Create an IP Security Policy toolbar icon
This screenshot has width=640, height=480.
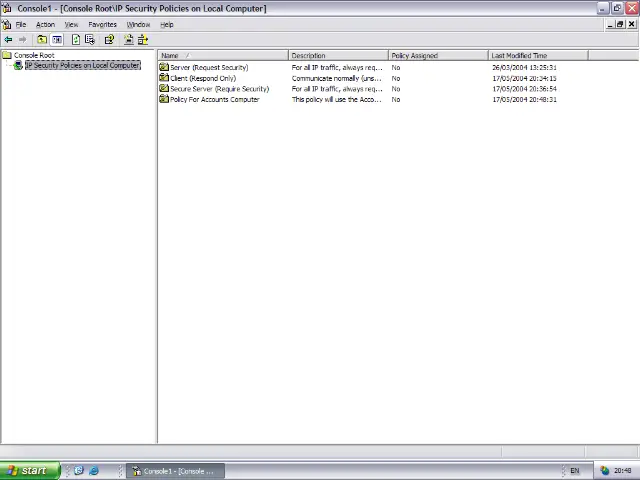coord(129,40)
